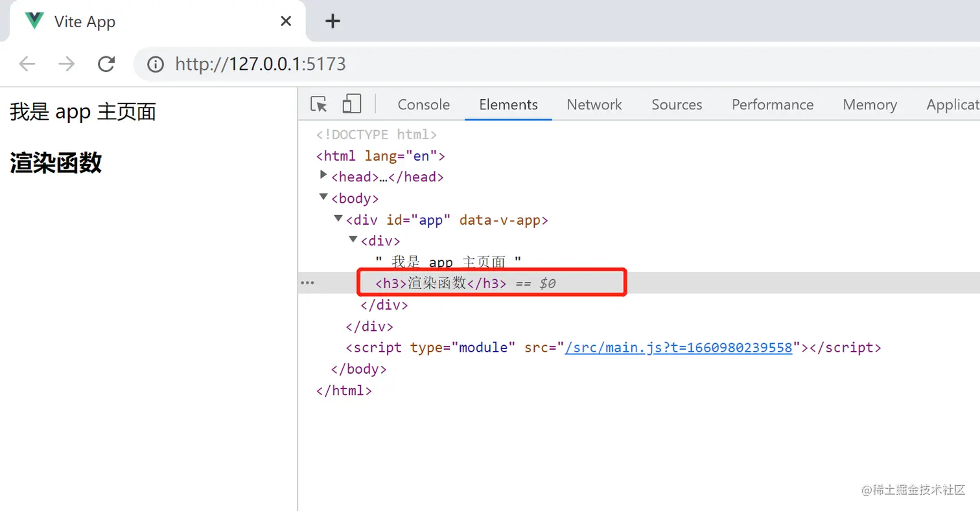Select the html lang="en" row
Image resolution: width=980 pixels, height=511 pixels.
380,156
